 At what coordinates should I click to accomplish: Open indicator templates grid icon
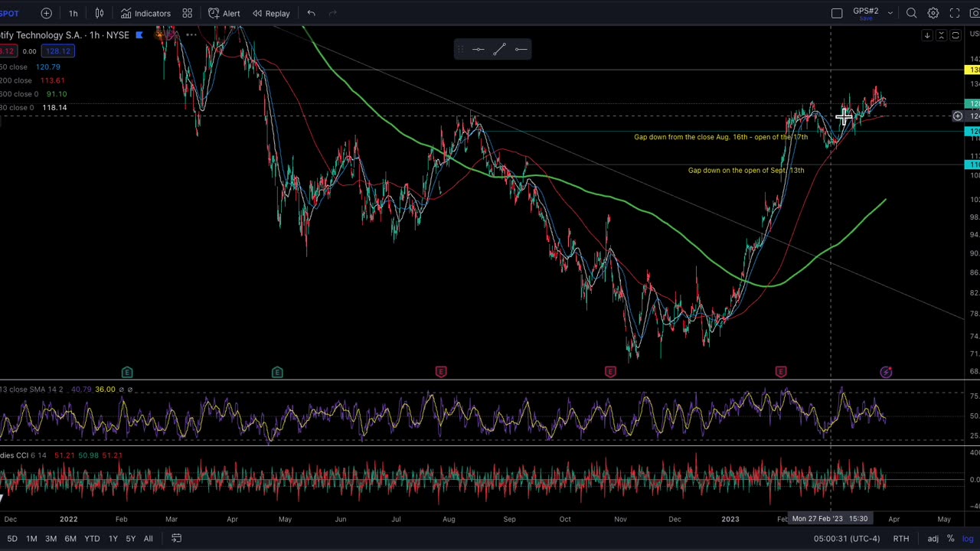pyautogui.click(x=187, y=13)
